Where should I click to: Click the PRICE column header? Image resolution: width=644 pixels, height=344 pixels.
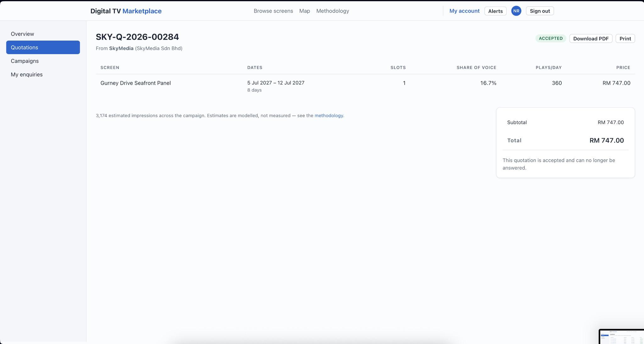[x=623, y=68]
